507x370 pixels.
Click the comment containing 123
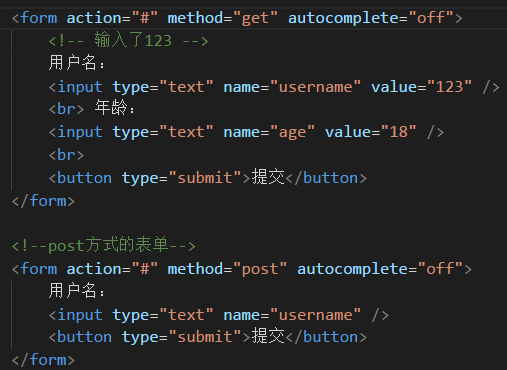pos(128,41)
